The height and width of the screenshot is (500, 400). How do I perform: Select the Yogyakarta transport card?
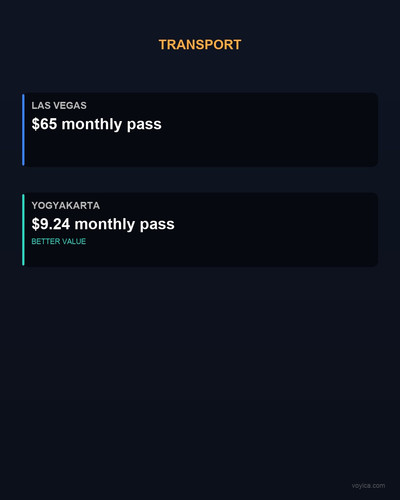coord(200,230)
